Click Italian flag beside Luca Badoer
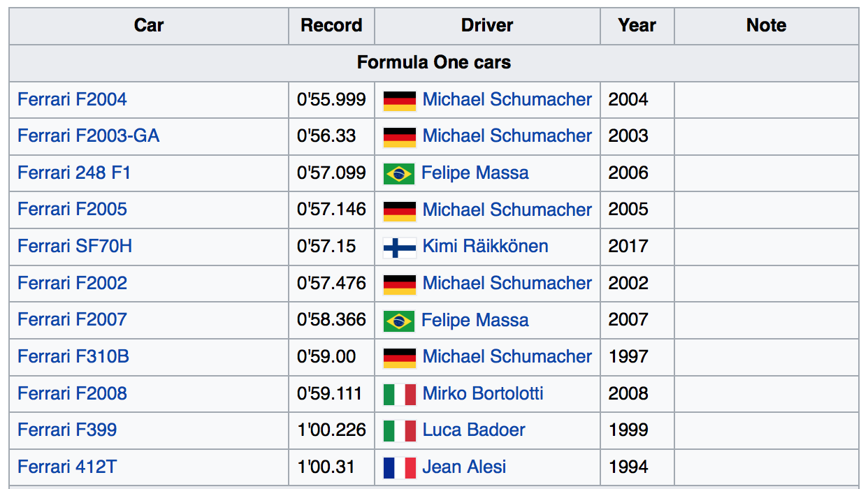Screen dimensions: 868x489 [400, 430]
